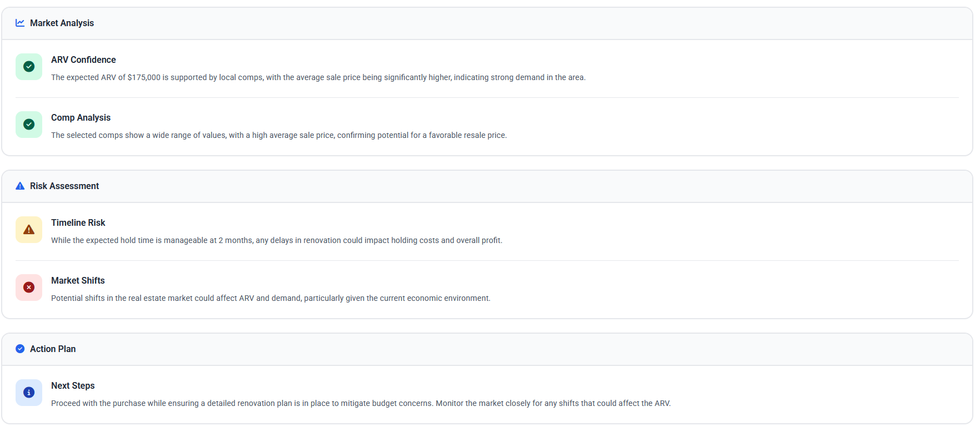Click the Market Analysis chart icon

[x=20, y=23]
